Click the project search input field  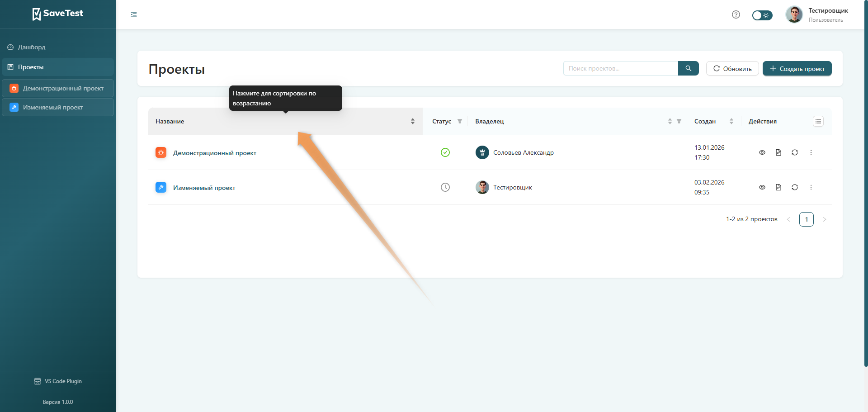click(620, 68)
